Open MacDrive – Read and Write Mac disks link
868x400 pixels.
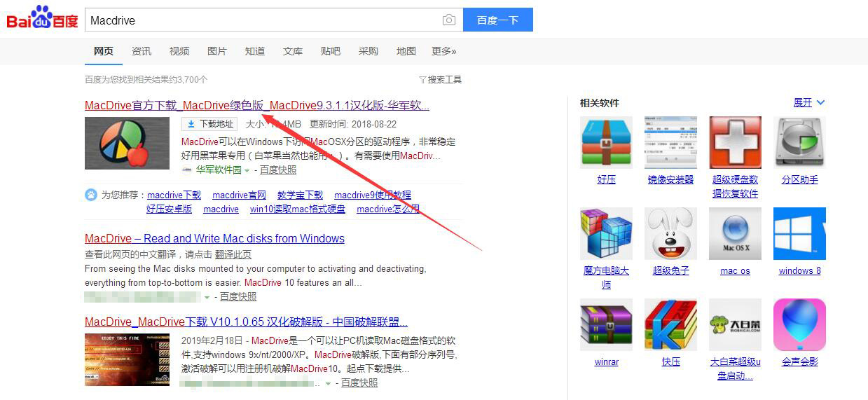tap(214, 238)
